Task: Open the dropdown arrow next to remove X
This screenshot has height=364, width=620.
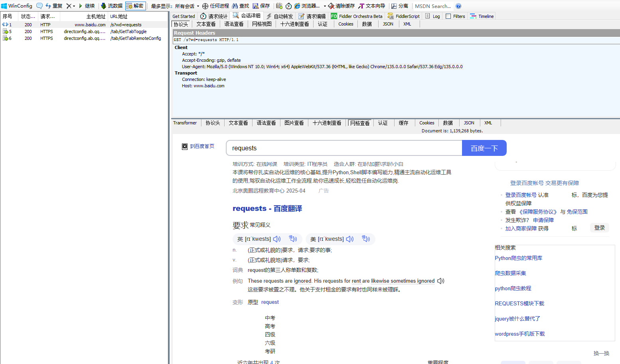Action: [74, 6]
